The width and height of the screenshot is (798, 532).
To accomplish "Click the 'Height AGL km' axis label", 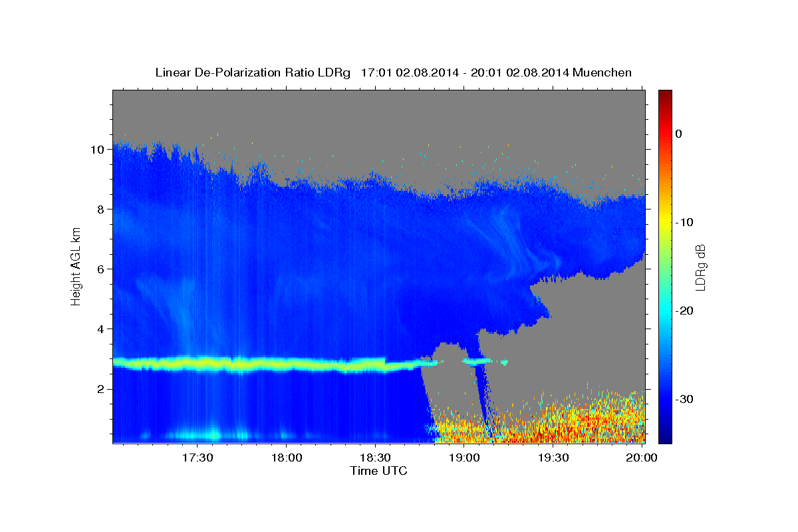I will [x=76, y=266].
